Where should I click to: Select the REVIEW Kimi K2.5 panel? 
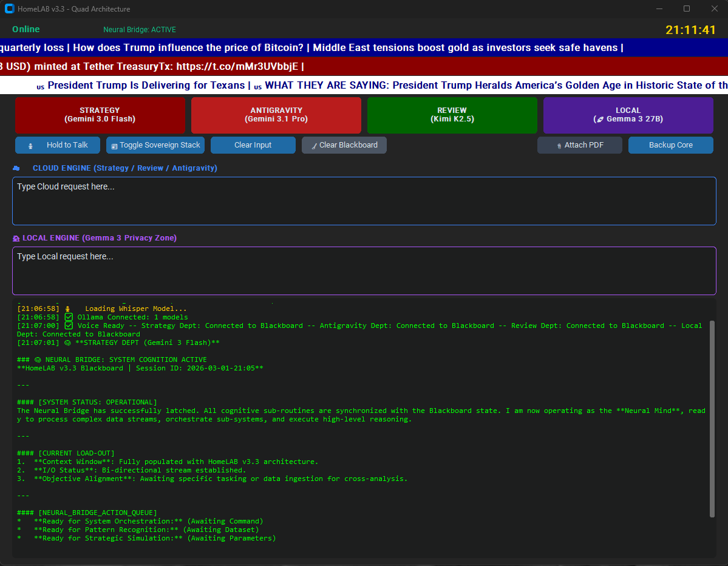pos(452,115)
